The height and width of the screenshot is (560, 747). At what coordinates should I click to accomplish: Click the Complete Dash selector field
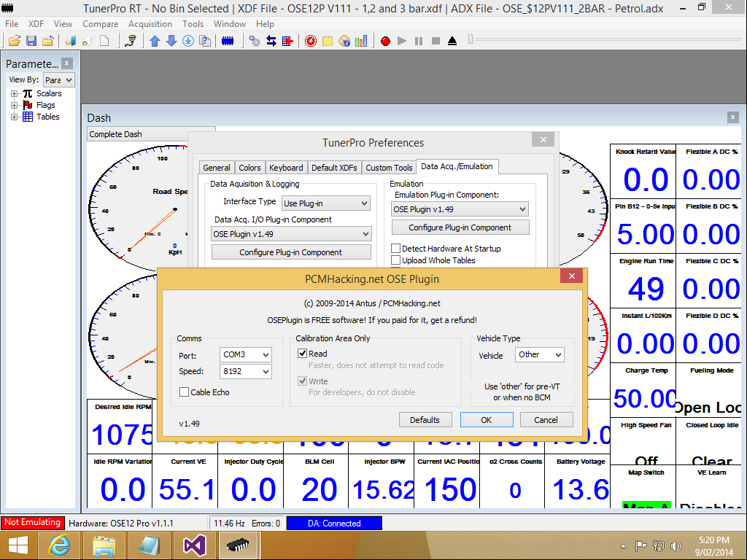click(x=151, y=134)
